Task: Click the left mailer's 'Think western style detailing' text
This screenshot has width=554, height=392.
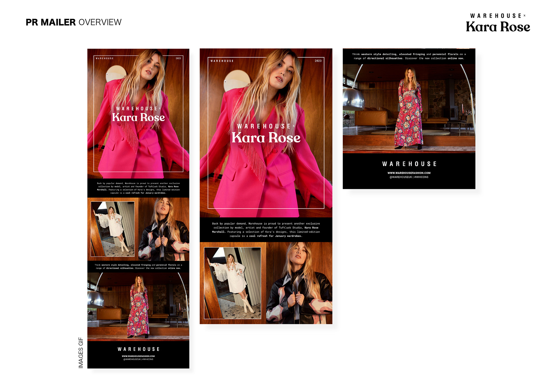Action: 138,266
